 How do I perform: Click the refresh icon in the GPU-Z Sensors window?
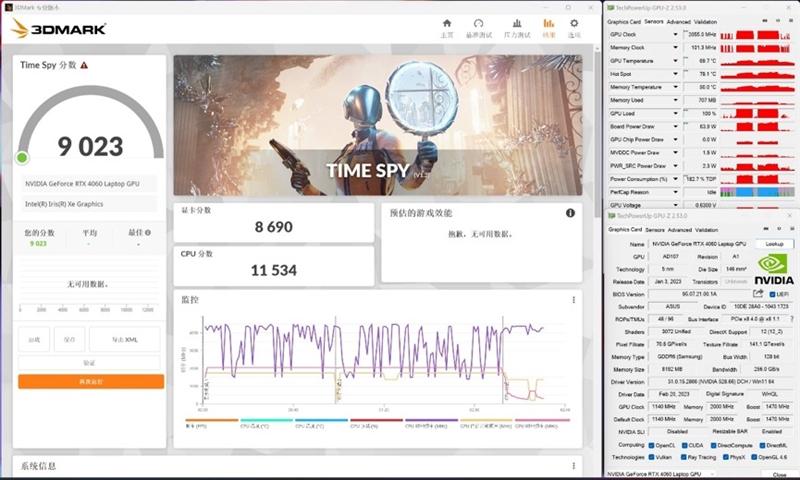point(778,21)
